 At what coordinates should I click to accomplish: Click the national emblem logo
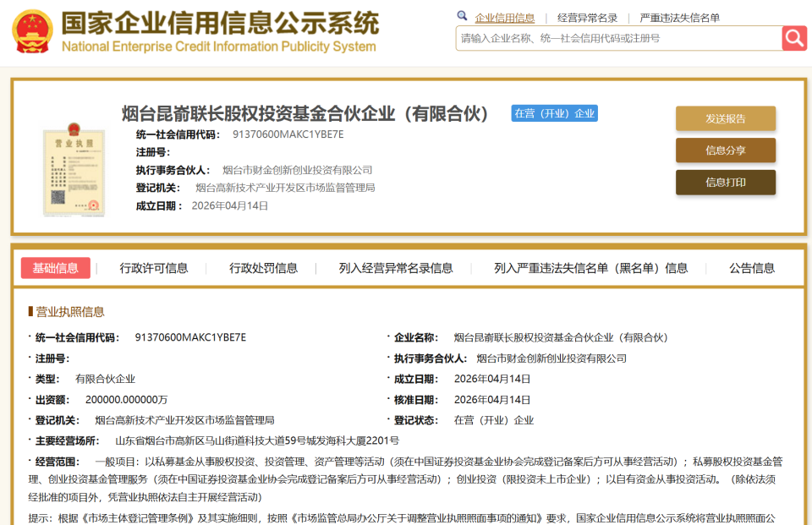[x=33, y=31]
